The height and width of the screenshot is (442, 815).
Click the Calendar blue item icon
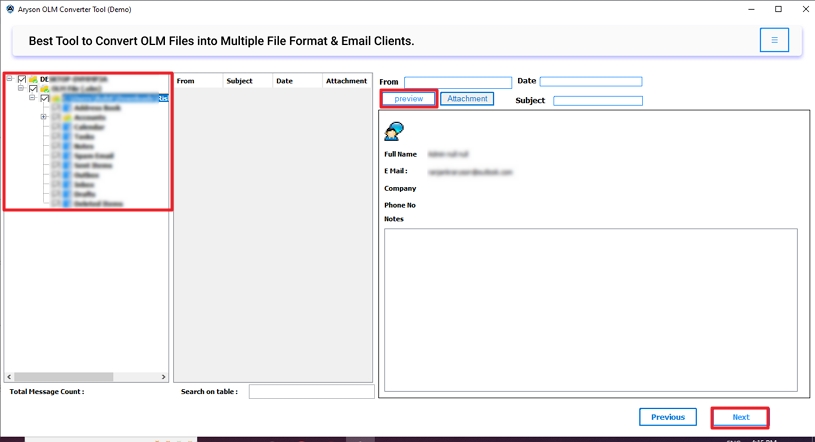(x=67, y=127)
